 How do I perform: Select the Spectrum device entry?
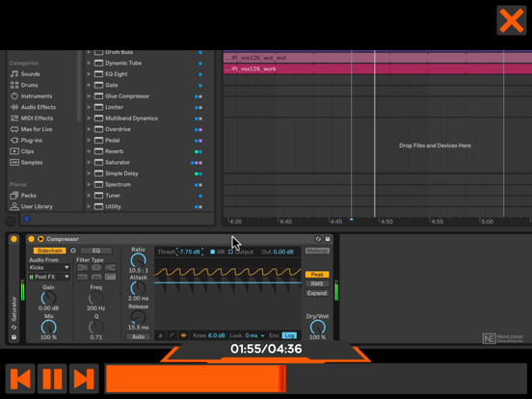[118, 185]
